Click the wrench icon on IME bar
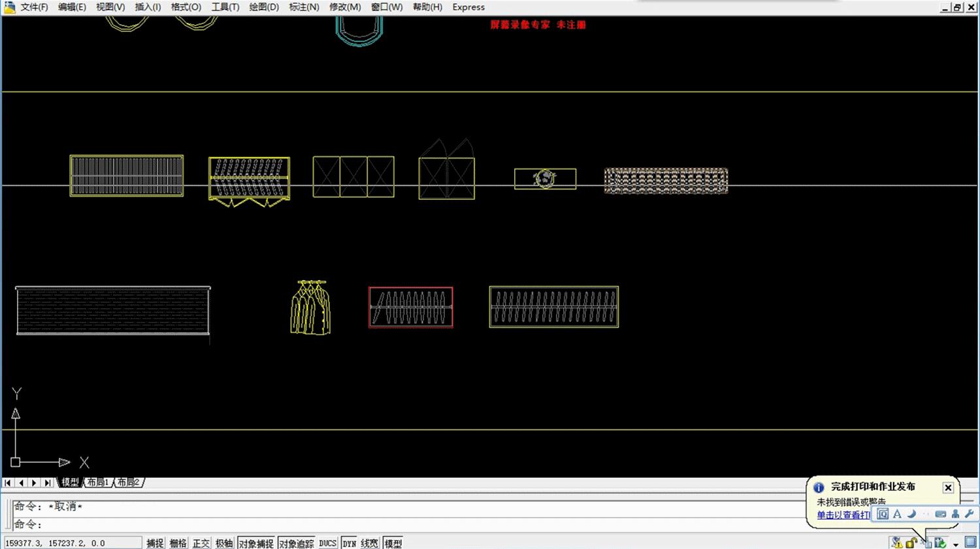The width and height of the screenshot is (980, 549). (x=969, y=514)
